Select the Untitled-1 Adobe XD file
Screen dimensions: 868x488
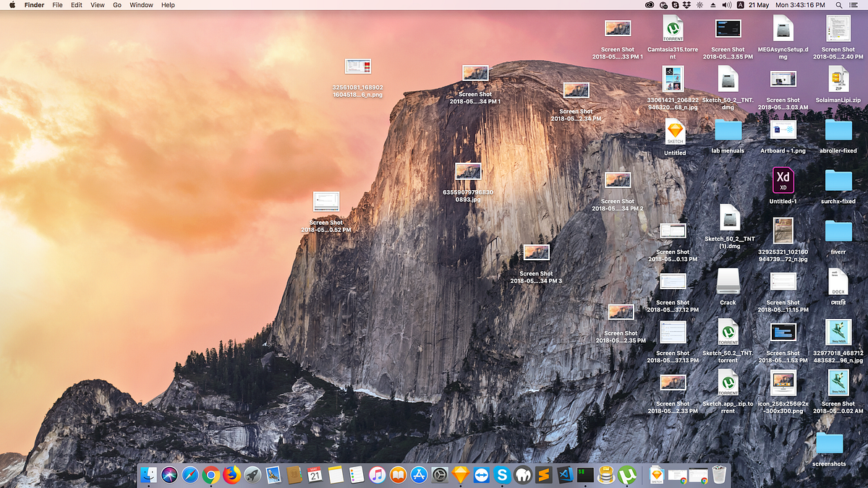coord(783,181)
